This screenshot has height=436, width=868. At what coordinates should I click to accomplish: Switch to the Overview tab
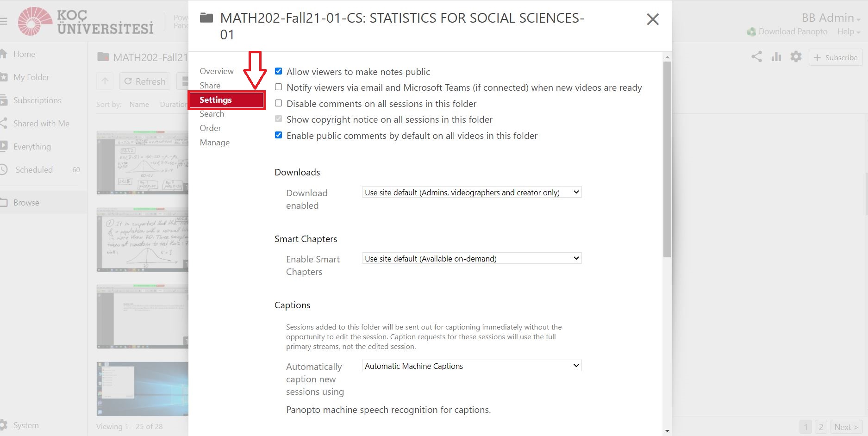point(217,71)
